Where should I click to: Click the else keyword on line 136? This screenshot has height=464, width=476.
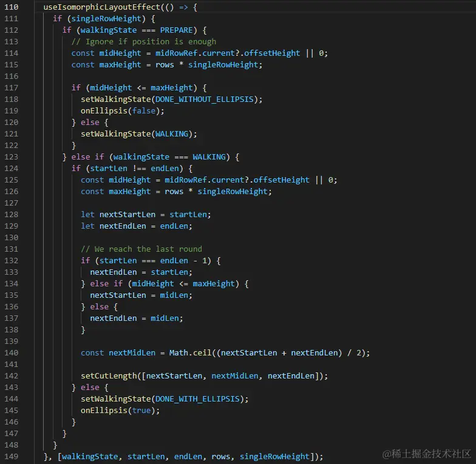coord(100,307)
